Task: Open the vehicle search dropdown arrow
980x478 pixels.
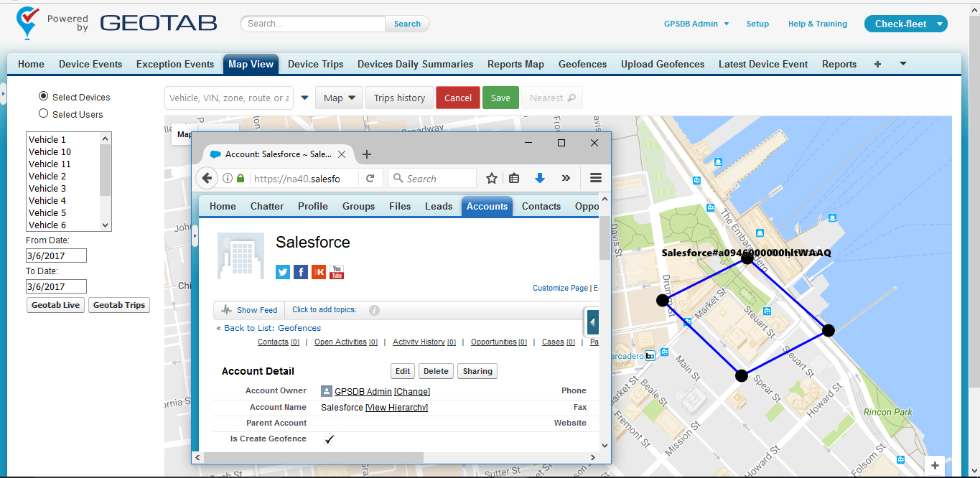Action: coord(304,98)
